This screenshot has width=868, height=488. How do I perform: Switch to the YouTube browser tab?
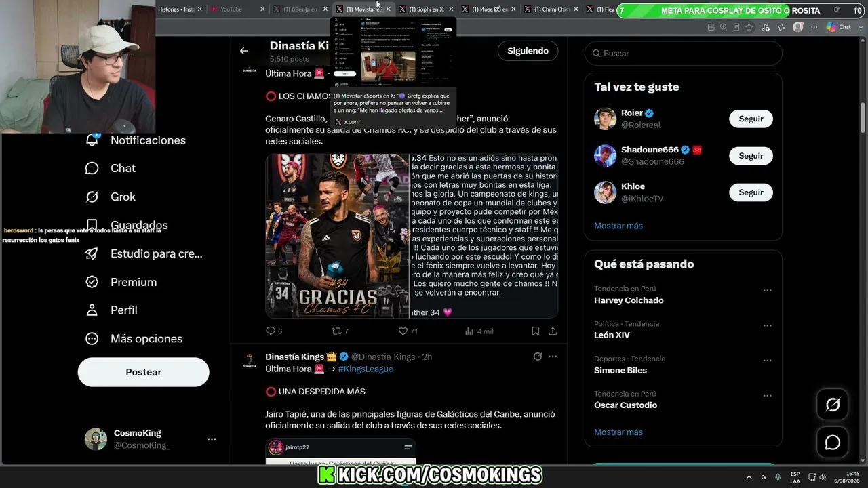tap(236, 9)
